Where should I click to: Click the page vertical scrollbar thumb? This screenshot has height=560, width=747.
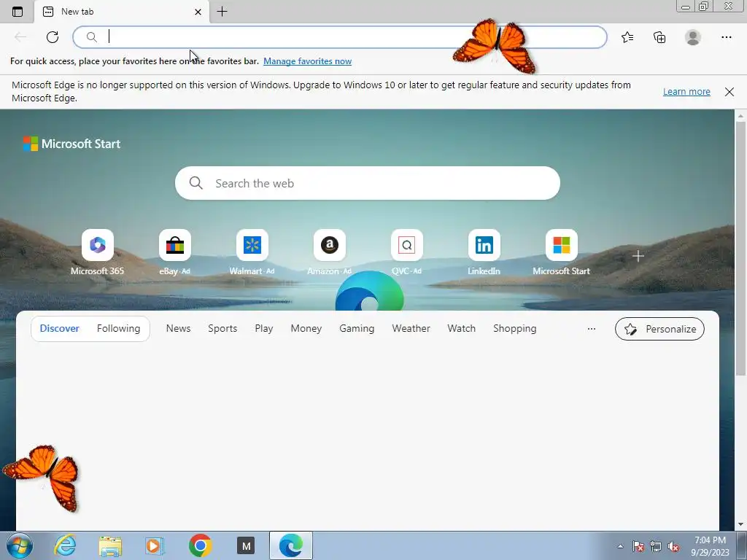740,248
